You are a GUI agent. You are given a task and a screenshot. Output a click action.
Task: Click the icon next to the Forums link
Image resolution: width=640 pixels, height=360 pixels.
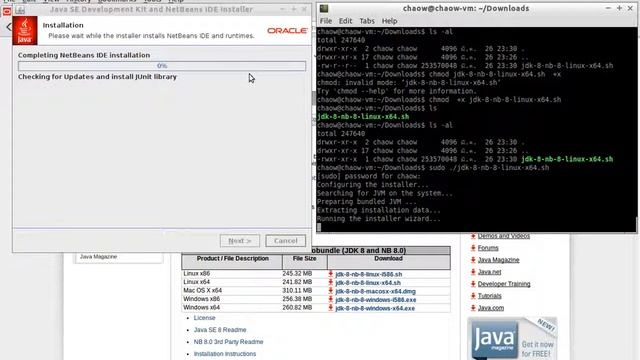point(473,248)
